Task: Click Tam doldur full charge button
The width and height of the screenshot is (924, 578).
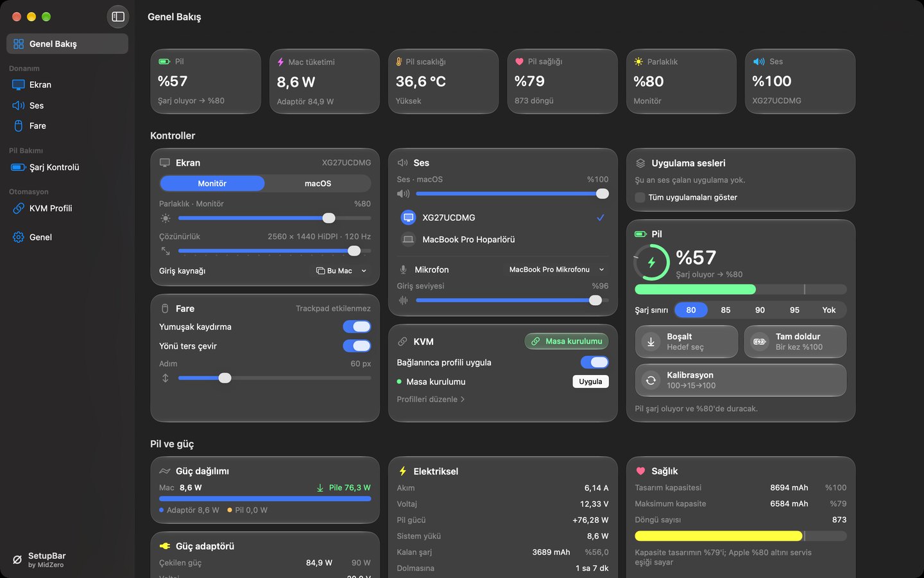Action: 795,342
